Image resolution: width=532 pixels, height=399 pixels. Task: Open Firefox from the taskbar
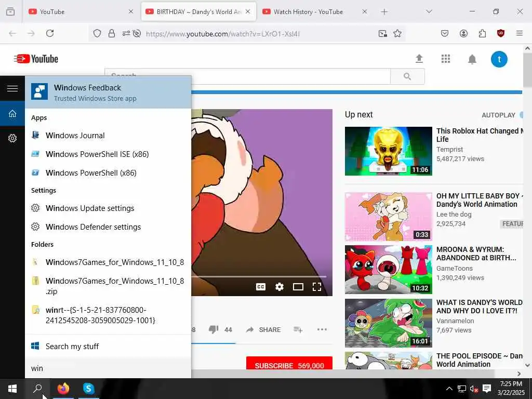point(63,389)
